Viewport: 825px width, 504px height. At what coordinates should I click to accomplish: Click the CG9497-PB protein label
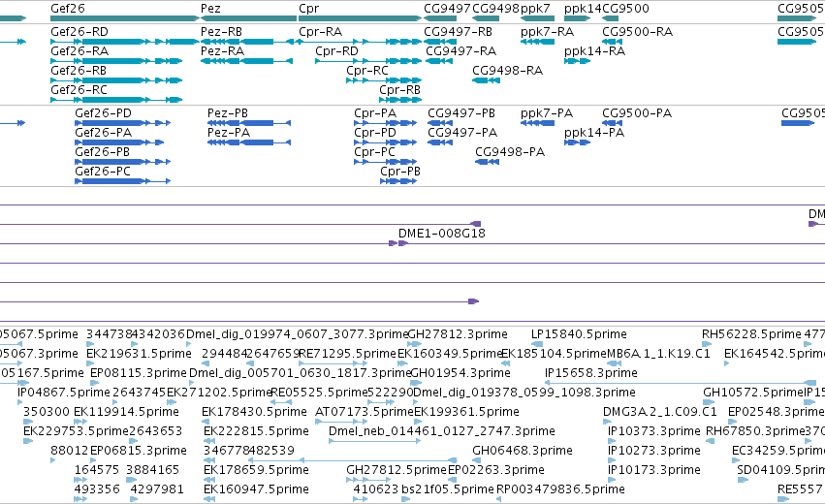(x=460, y=113)
